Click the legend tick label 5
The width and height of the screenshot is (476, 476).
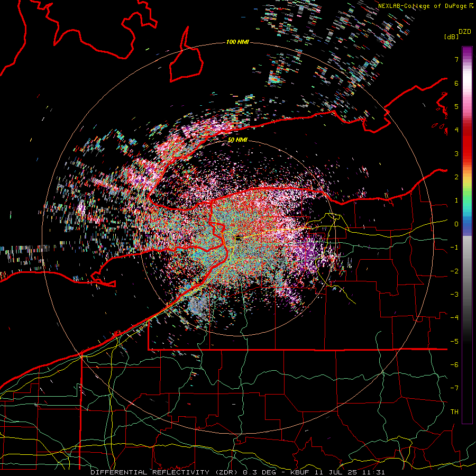[456, 106]
